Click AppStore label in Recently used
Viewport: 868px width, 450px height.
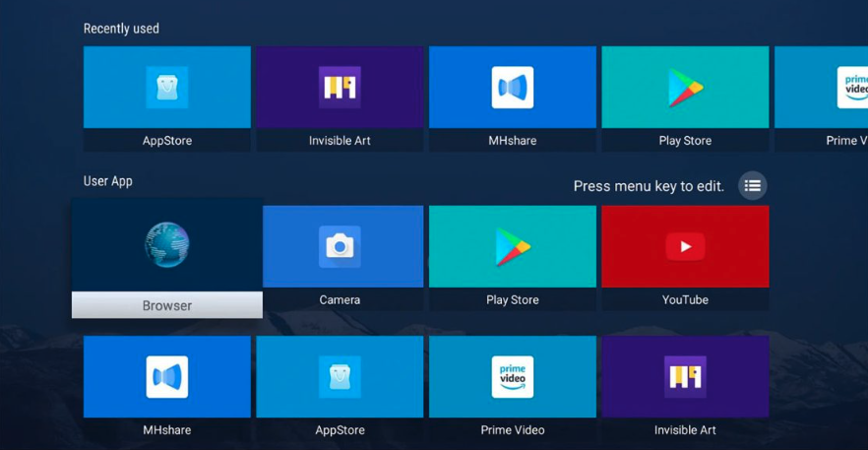pos(167,141)
